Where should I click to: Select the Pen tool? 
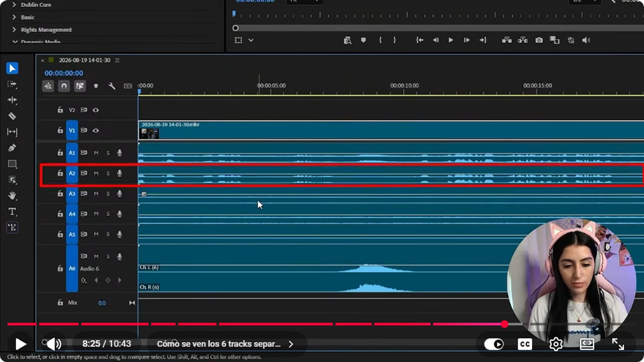12,148
